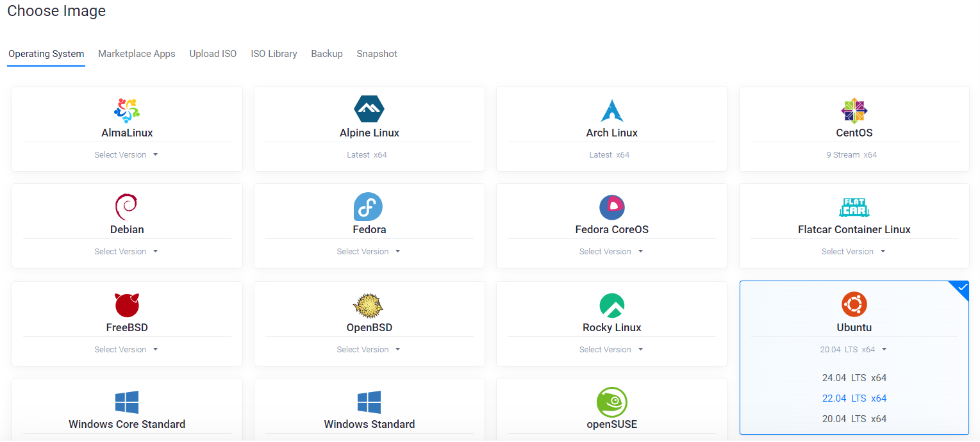Open AlmaLinux Select Version dropdown
980x442 pixels.
click(126, 155)
